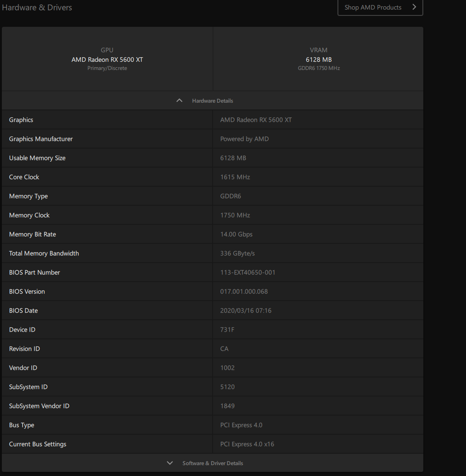
Task: Select the Revision ID value CA
Action: [x=224, y=349]
